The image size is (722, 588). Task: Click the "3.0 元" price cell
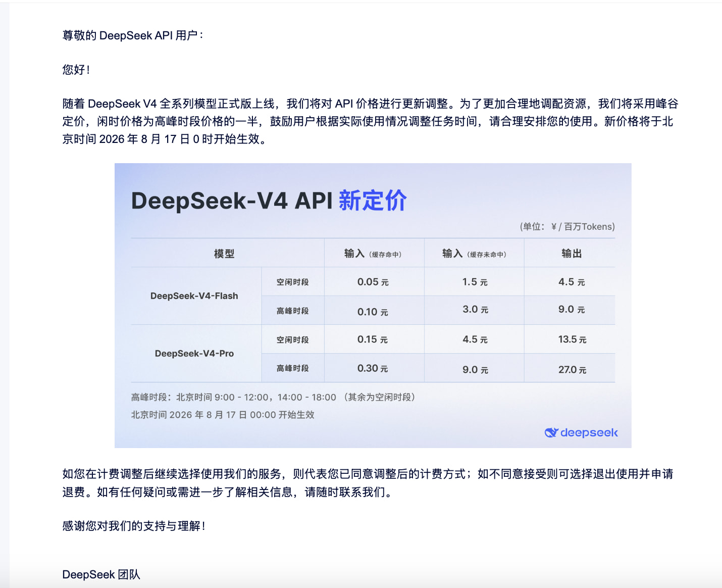click(475, 309)
